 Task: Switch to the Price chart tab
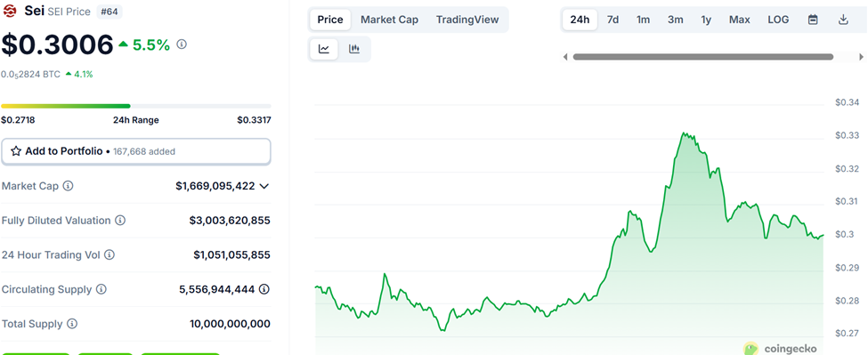click(x=330, y=20)
